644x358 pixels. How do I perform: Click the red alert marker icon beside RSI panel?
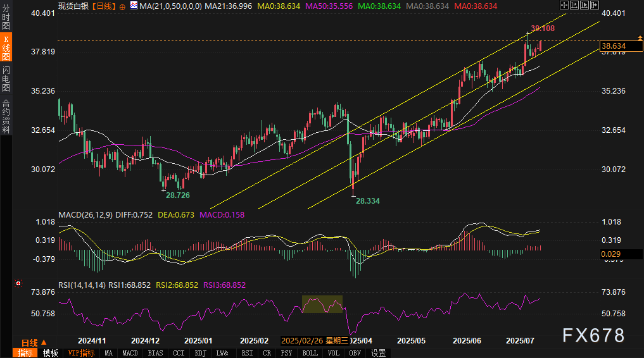[x=18, y=283]
